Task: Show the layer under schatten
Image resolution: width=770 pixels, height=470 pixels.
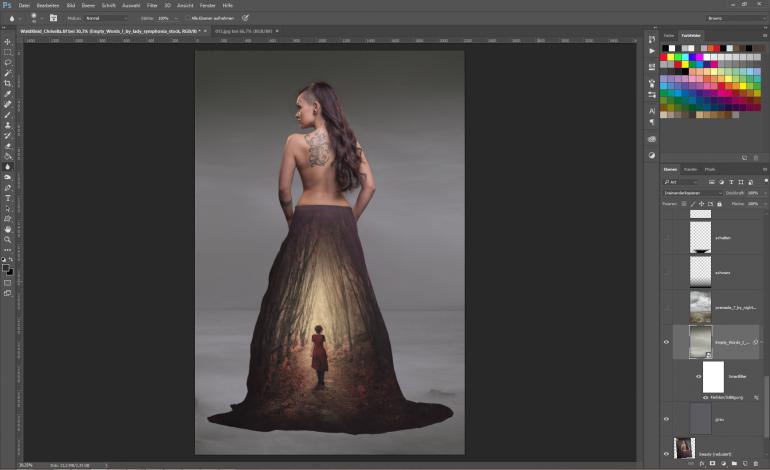Action: pos(666,273)
